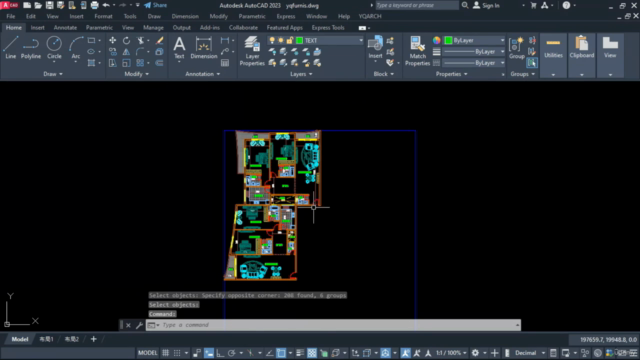Toggle drawing grid display in status bar
This screenshot has height=360, width=640.
click(x=165, y=353)
